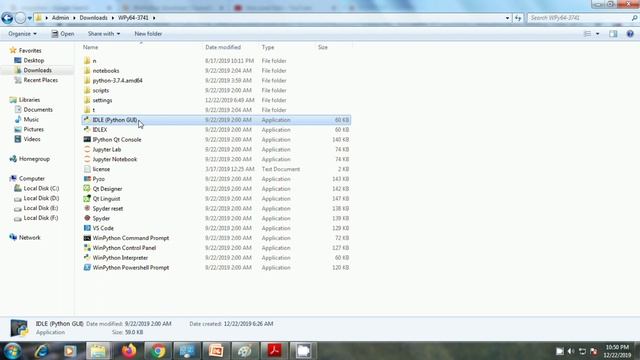Screen dimensions: 640x360
Task: Expand the WPy64-3741 breadcrumb arrow
Action: (x=154, y=18)
